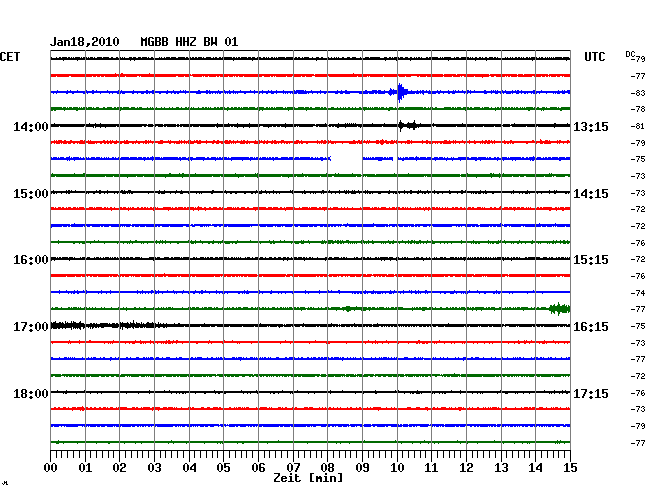650x494 pixels.
Task: Click the CET timezone label
Action: coord(10,57)
